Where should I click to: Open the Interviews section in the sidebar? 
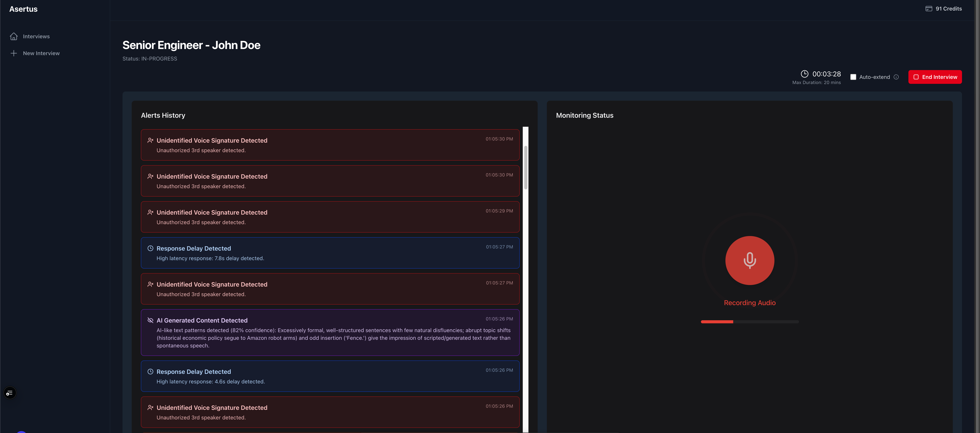pos(36,36)
